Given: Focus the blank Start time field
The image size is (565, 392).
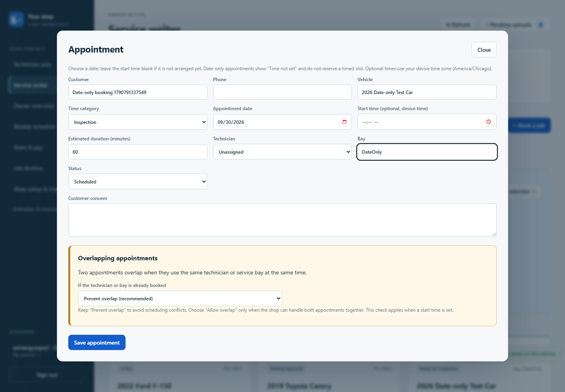Looking at the screenshot, I should click(427, 122).
